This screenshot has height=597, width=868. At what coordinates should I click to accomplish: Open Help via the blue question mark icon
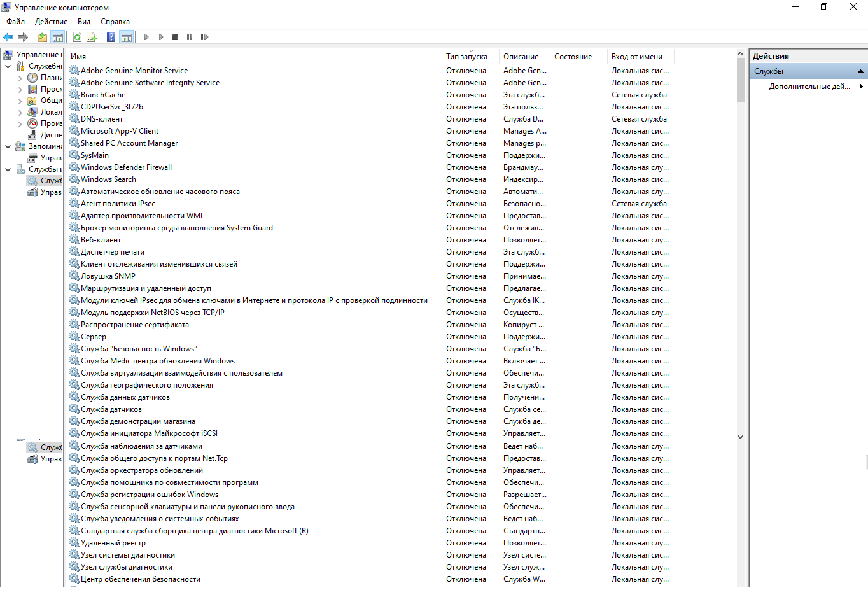(111, 37)
